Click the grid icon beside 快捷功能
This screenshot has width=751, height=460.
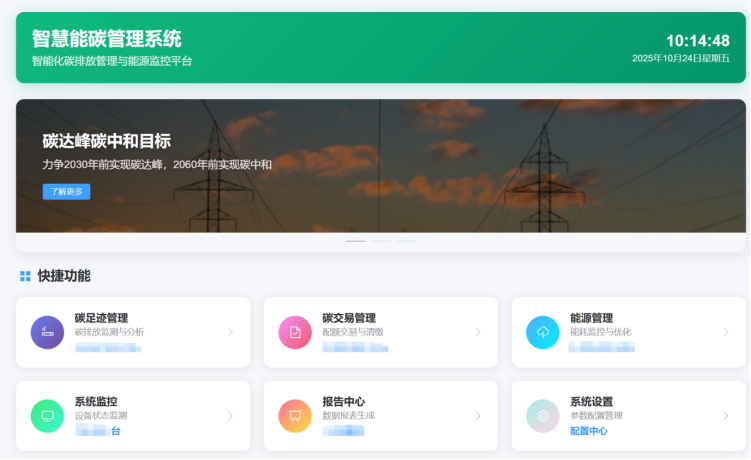click(25, 276)
